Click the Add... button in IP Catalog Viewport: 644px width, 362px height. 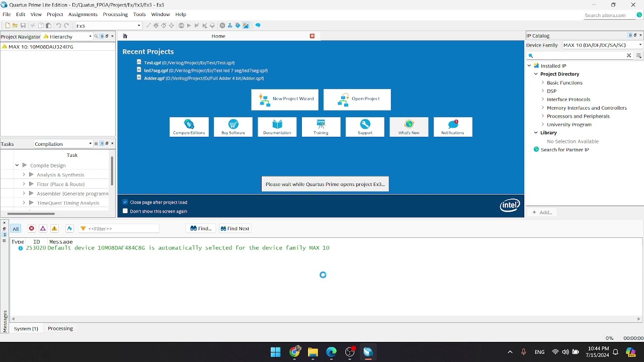click(x=542, y=212)
